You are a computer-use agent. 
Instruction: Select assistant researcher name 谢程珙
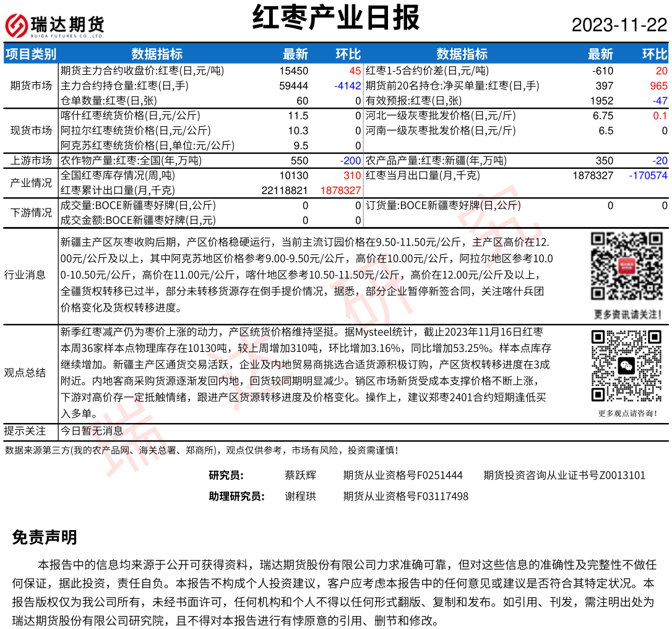(300, 496)
